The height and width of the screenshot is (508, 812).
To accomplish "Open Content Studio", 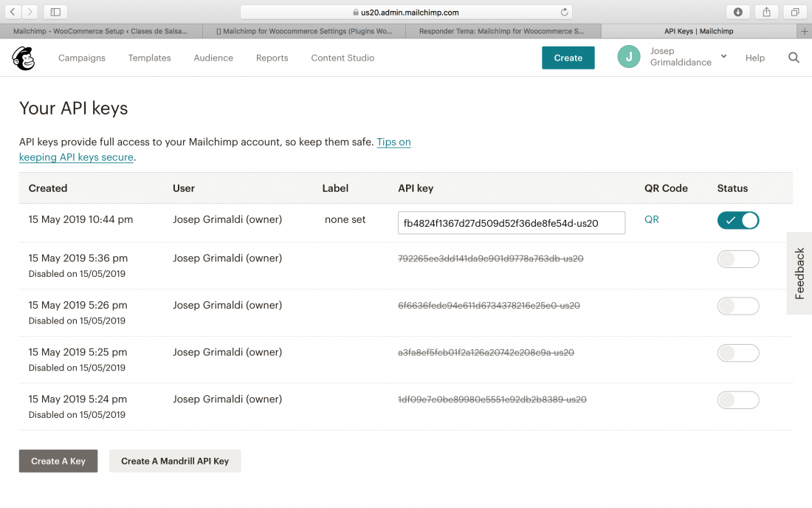I will tap(343, 58).
